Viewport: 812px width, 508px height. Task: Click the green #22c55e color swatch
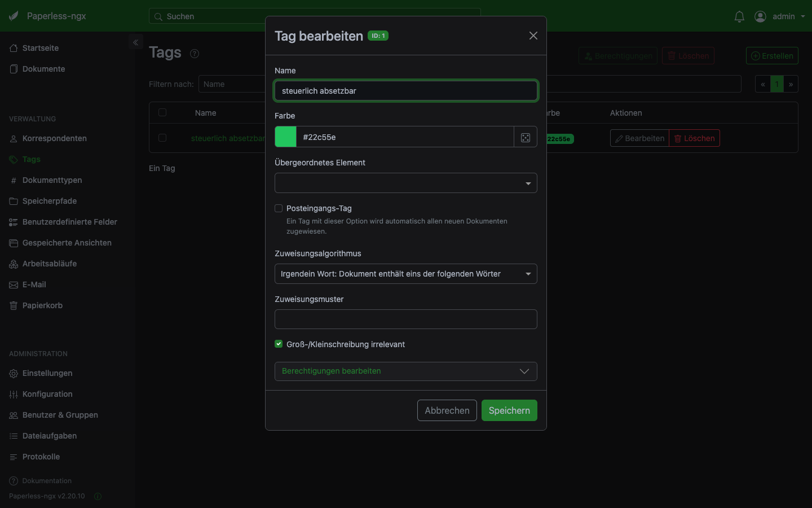coord(285,137)
